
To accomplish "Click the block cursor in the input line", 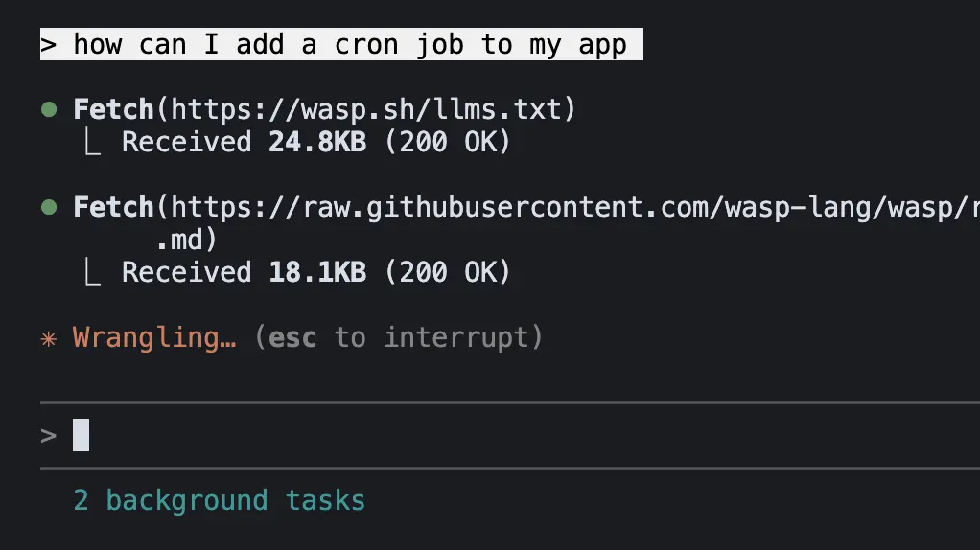I will (82, 436).
